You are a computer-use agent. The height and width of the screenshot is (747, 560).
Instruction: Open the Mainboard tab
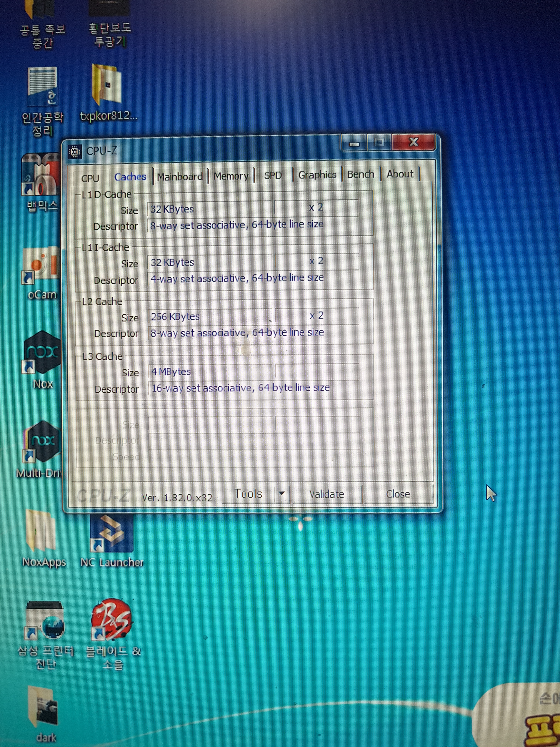point(180,176)
